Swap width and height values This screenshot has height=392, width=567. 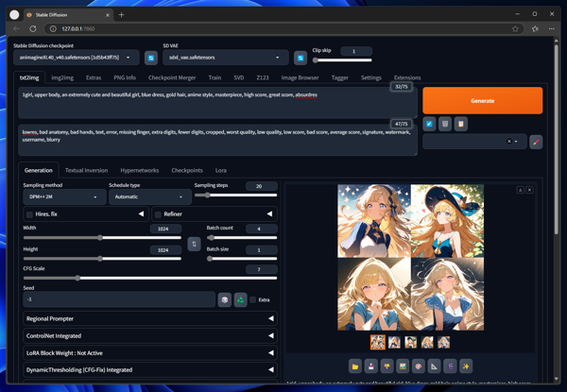pyautogui.click(x=194, y=245)
